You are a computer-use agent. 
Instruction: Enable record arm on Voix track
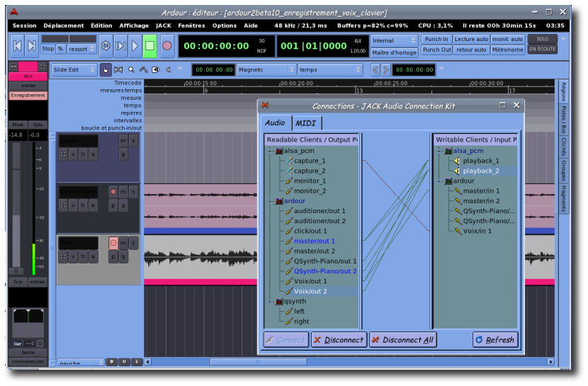pyautogui.click(x=113, y=243)
